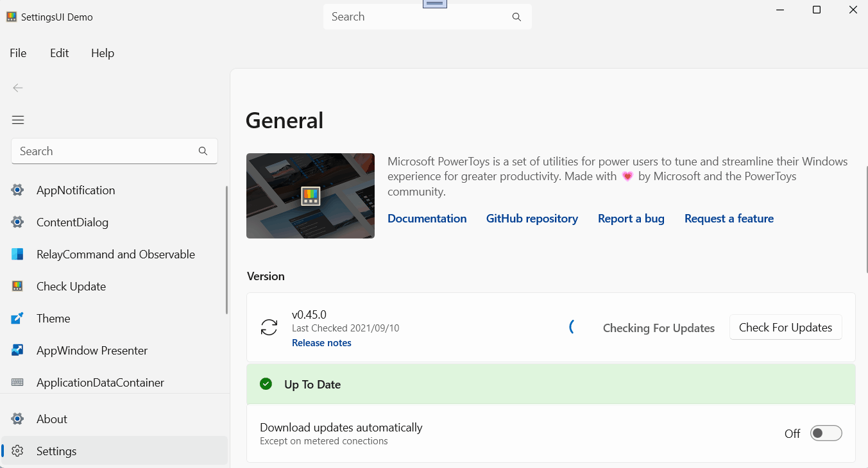Select Settings in the sidebar footer
Screen dimensions: 868x468
click(x=114, y=451)
